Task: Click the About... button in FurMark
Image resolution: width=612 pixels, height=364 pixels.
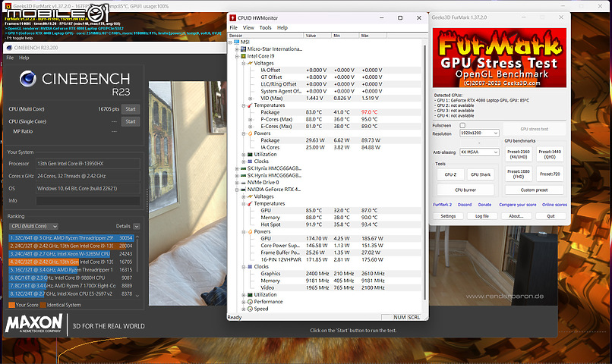Action: point(516,216)
